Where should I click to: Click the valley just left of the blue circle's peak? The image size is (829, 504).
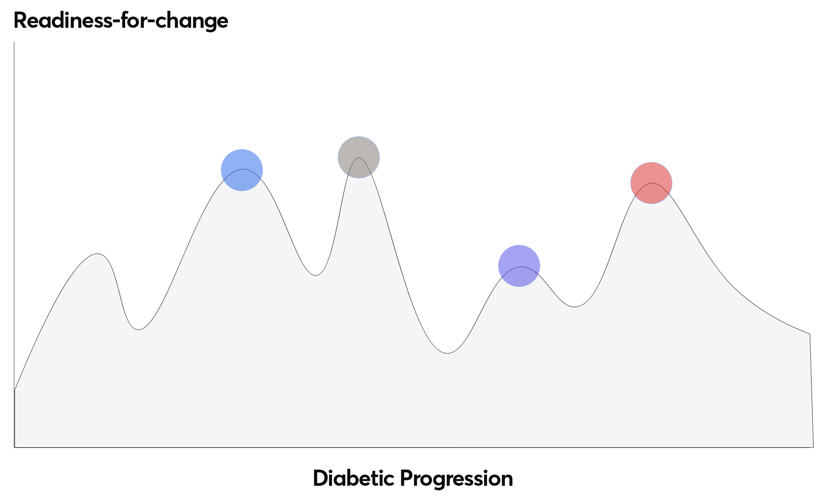coord(139,330)
